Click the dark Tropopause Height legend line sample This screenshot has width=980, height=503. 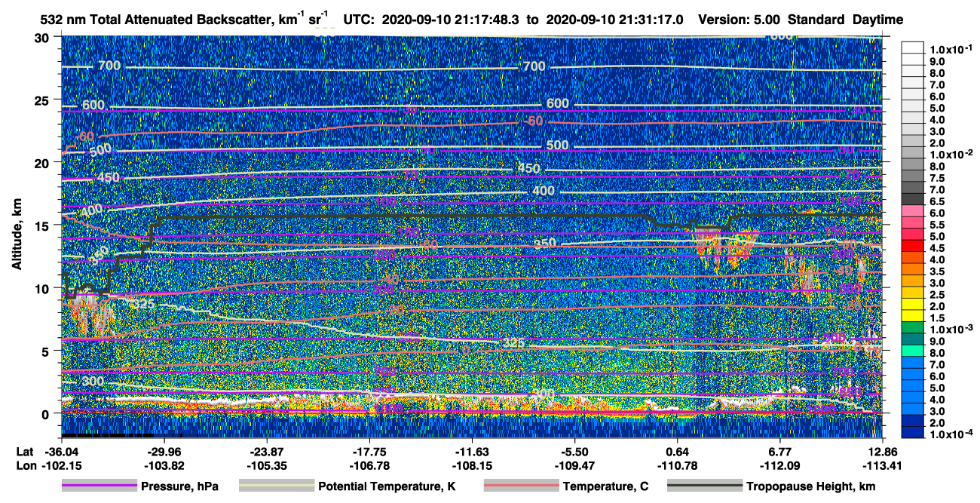point(706,486)
